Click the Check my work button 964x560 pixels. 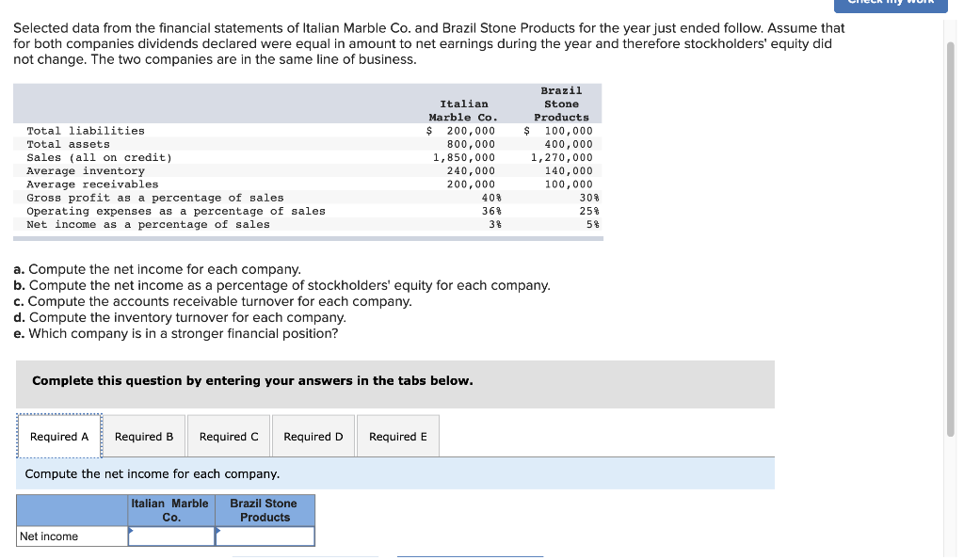click(890, 3)
